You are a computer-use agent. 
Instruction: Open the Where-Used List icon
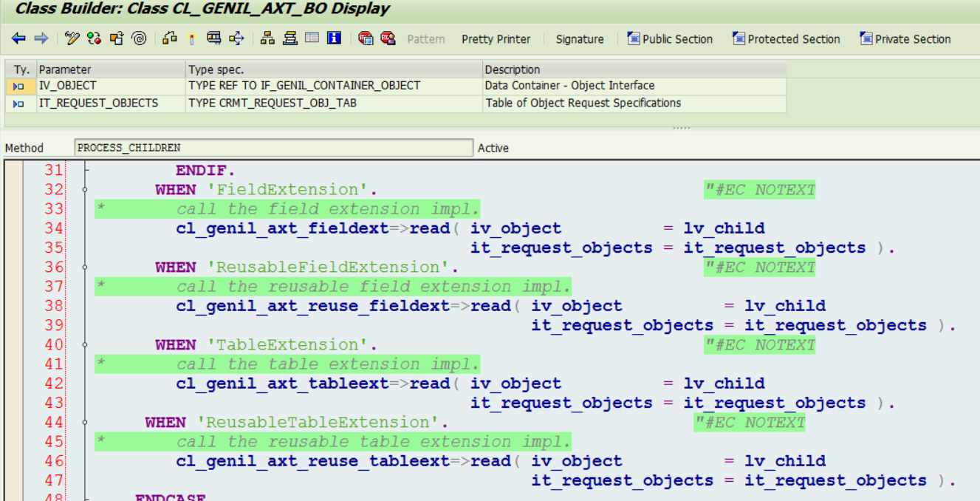click(x=236, y=38)
